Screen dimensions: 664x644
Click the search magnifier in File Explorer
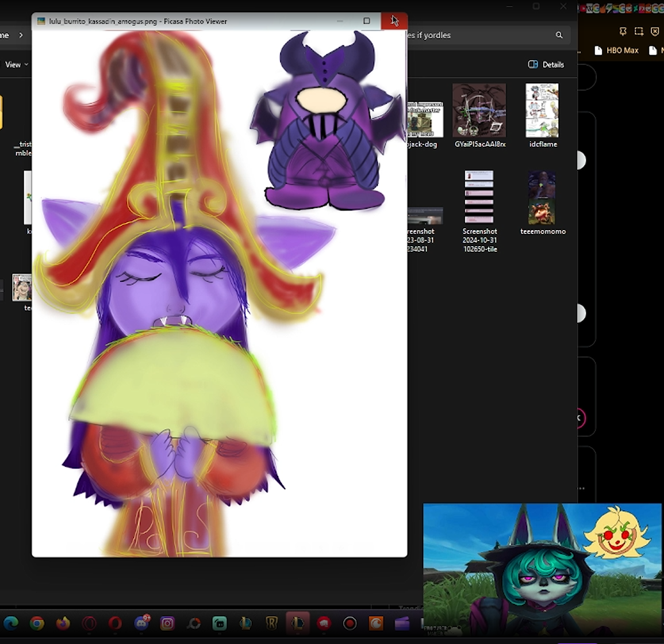click(559, 35)
